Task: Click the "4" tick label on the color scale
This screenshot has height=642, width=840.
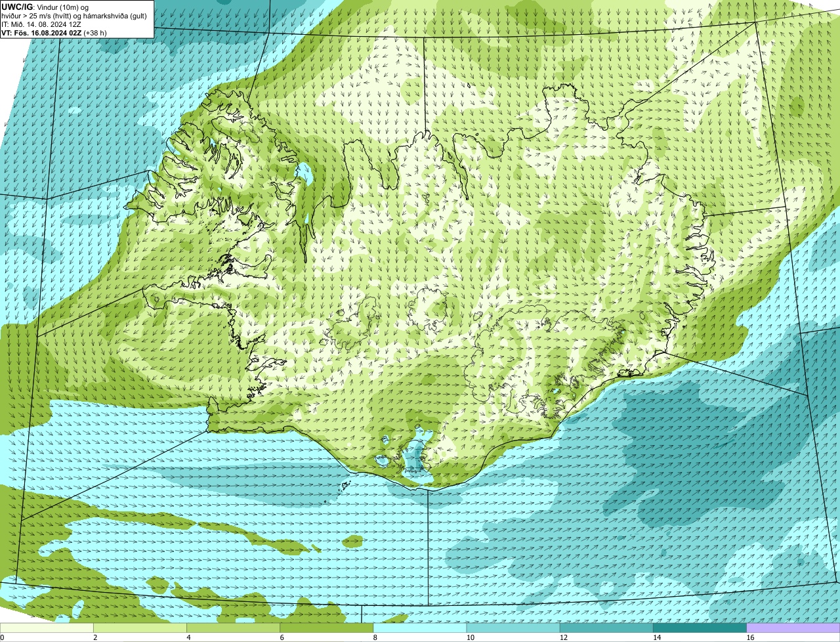Action: (x=188, y=637)
